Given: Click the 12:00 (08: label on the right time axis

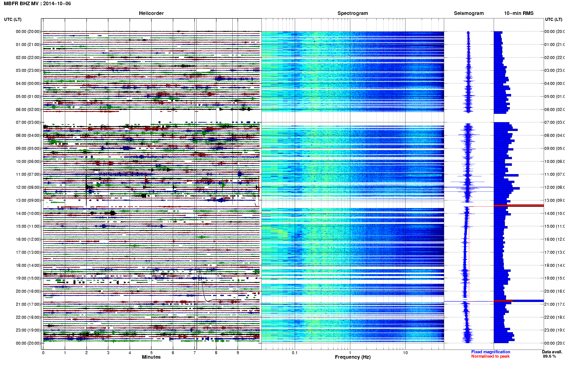Looking at the screenshot, I should (x=555, y=187).
